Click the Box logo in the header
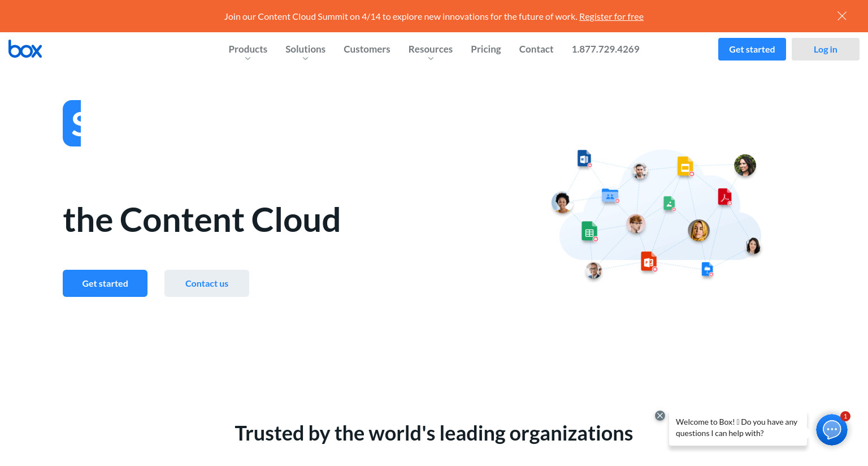Viewport: 868px width, 466px height. (x=25, y=49)
